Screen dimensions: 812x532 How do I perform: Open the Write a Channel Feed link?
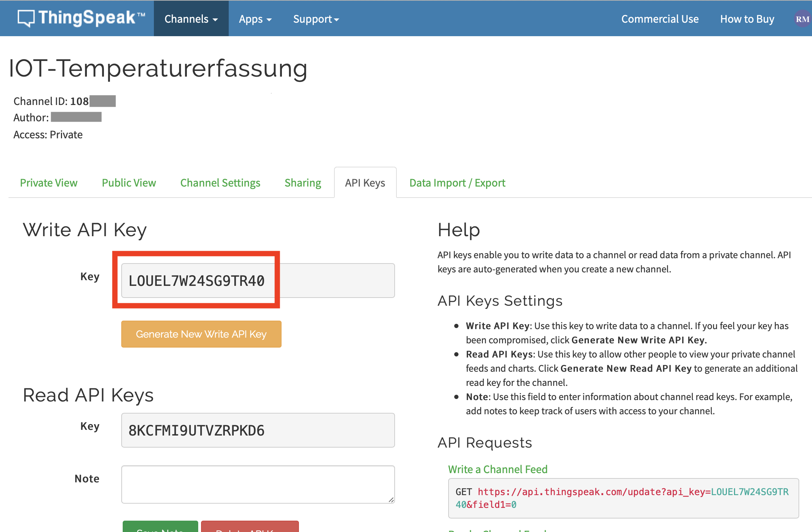tap(498, 469)
